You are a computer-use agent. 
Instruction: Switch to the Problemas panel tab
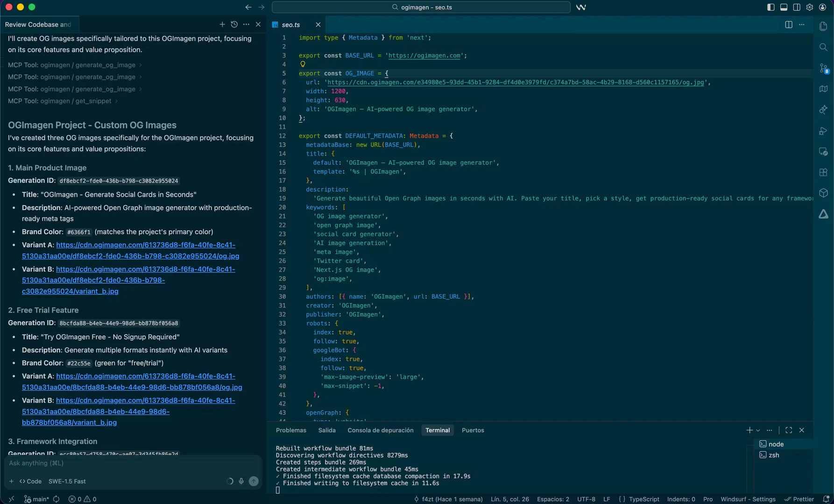point(291,430)
